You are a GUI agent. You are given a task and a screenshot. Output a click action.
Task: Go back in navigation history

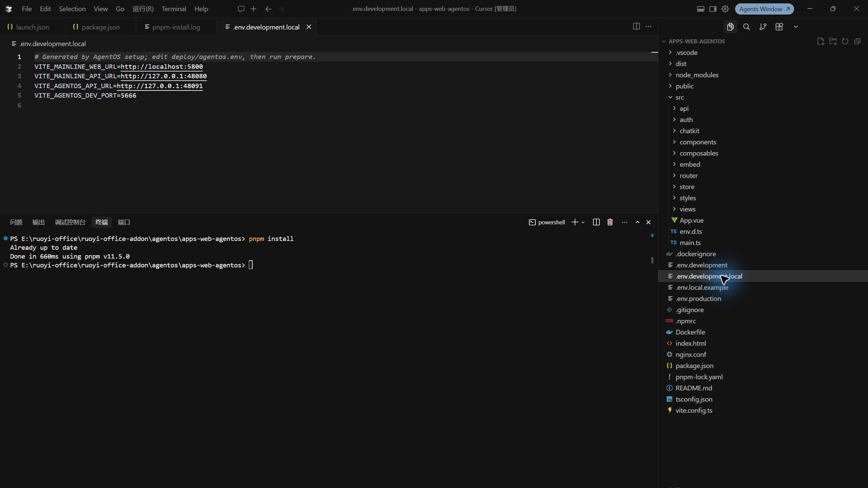pyautogui.click(x=269, y=9)
